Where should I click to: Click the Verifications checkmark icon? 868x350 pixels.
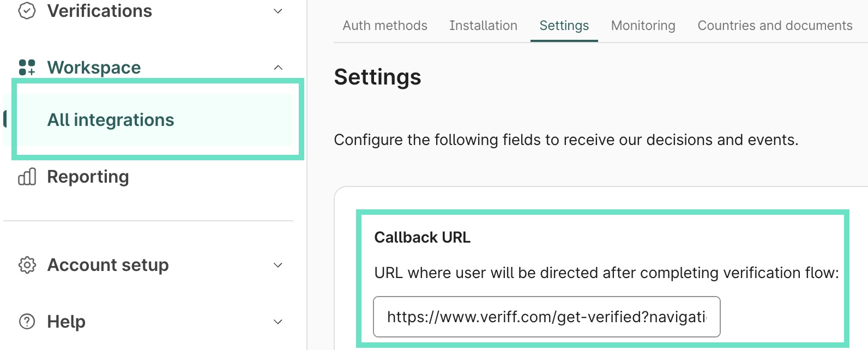pyautogui.click(x=27, y=11)
